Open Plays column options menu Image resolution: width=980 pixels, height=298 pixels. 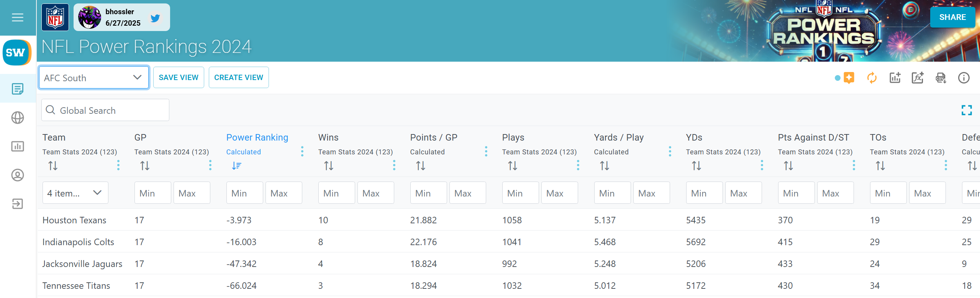[578, 165]
